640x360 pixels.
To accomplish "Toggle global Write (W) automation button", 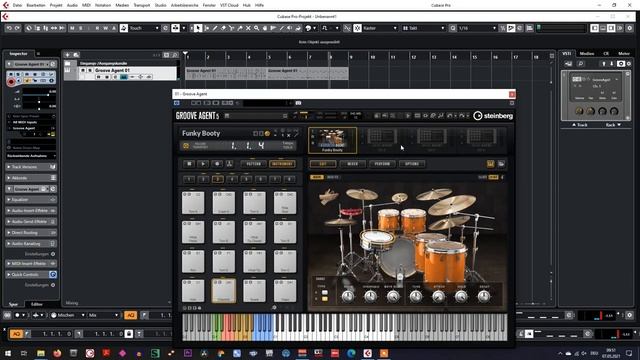I will [105, 28].
